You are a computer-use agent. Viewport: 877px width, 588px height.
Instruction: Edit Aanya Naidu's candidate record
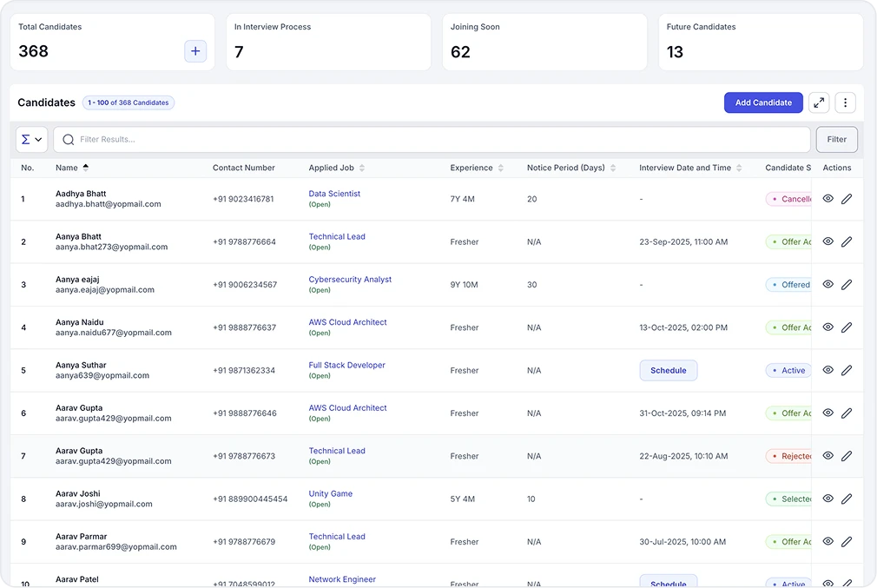pyautogui.click(x=847, y=327)
